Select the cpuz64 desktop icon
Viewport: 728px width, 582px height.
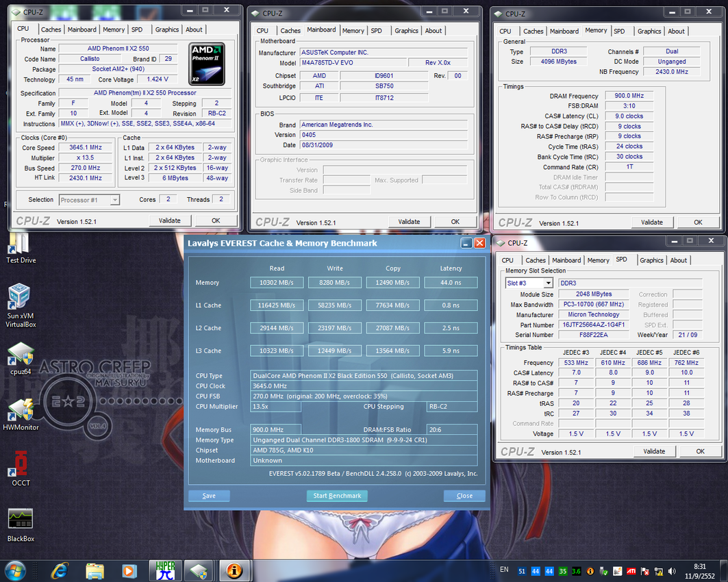tap(21, 358)
